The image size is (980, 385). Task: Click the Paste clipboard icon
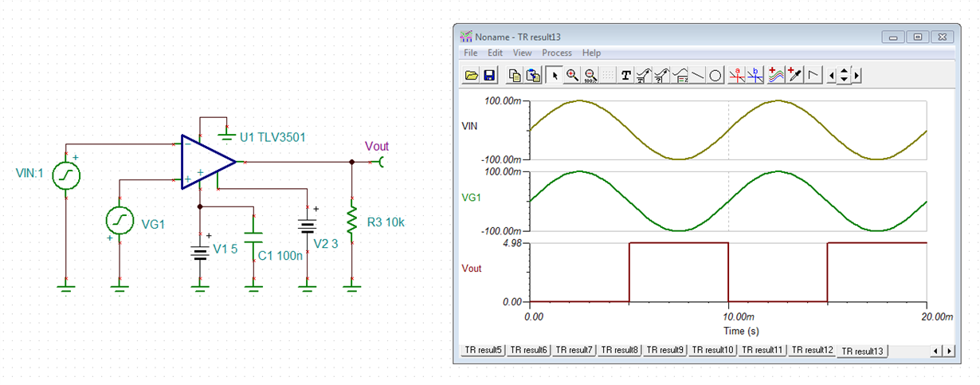pos(533,76)
